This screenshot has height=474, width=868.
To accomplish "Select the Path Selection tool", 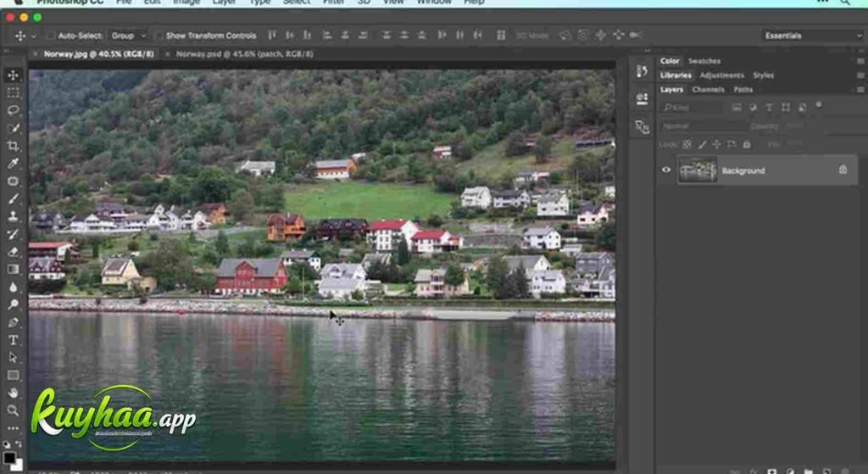I will pos(14,358).
